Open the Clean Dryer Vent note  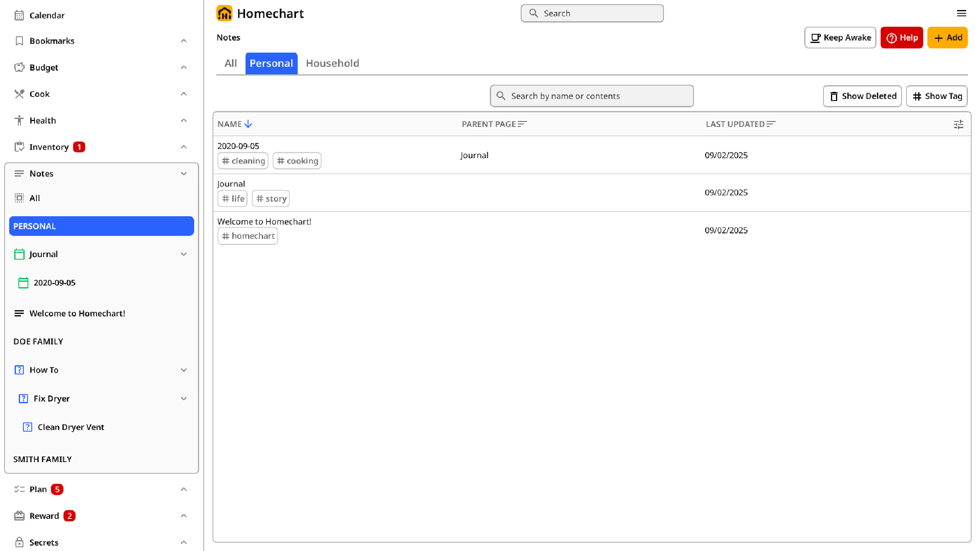click(71, 427)
